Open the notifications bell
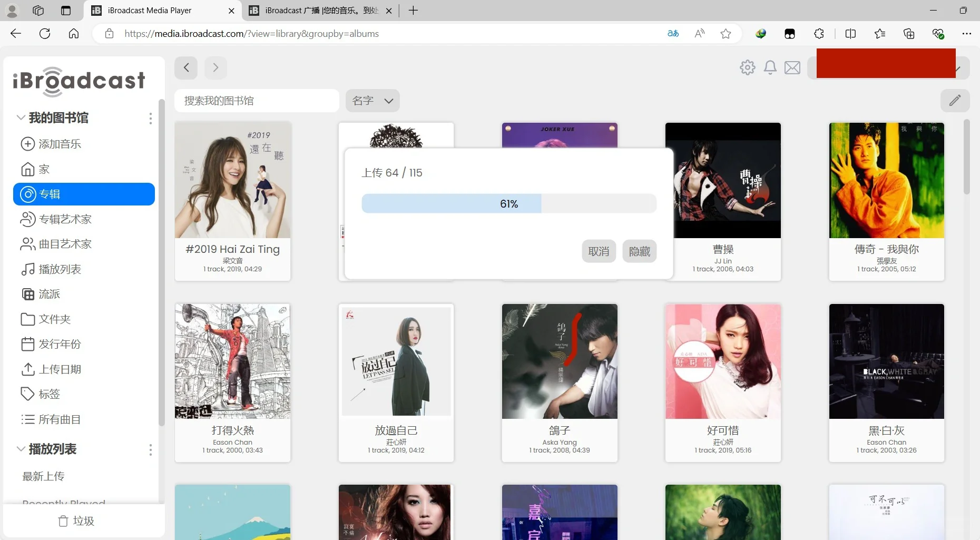Screen dimensions: 980x540 point(770,67)
